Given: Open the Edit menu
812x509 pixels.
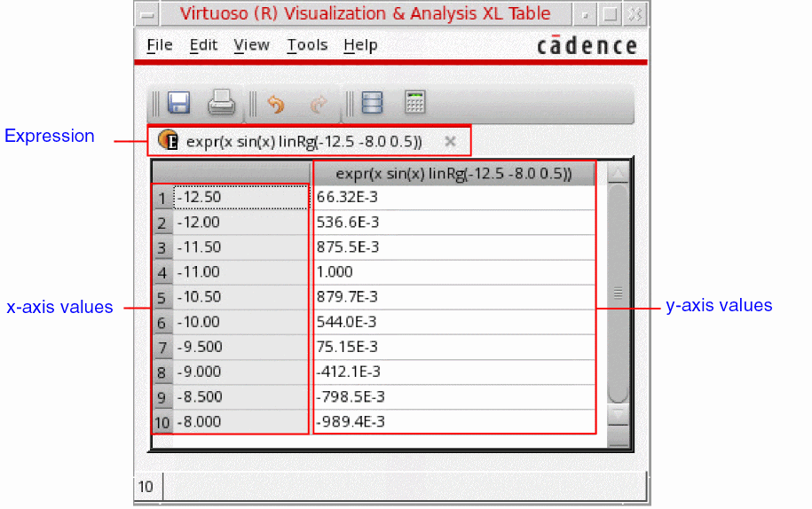Looking at the screenshot, I should pyautogui.click(x=203, y=45).
